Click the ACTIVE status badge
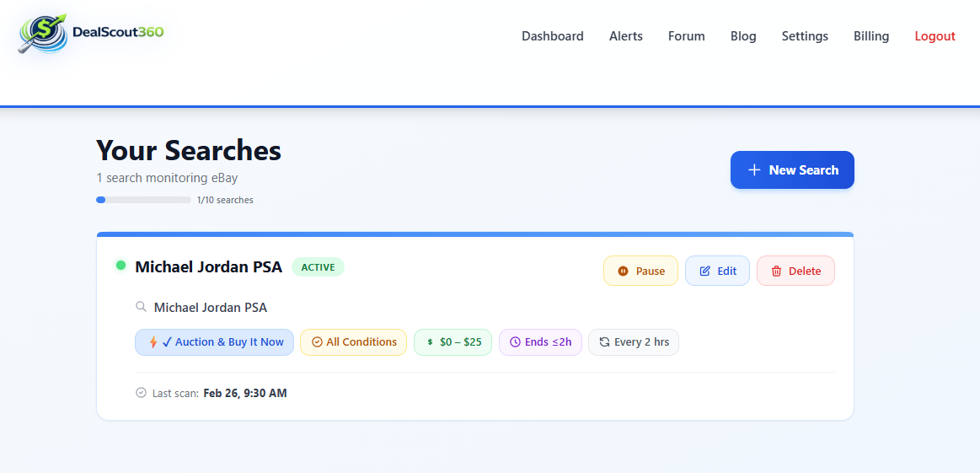 319,267
